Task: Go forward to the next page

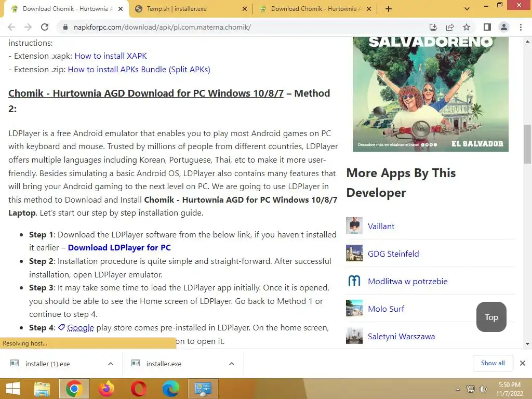Action: [28, 27]
